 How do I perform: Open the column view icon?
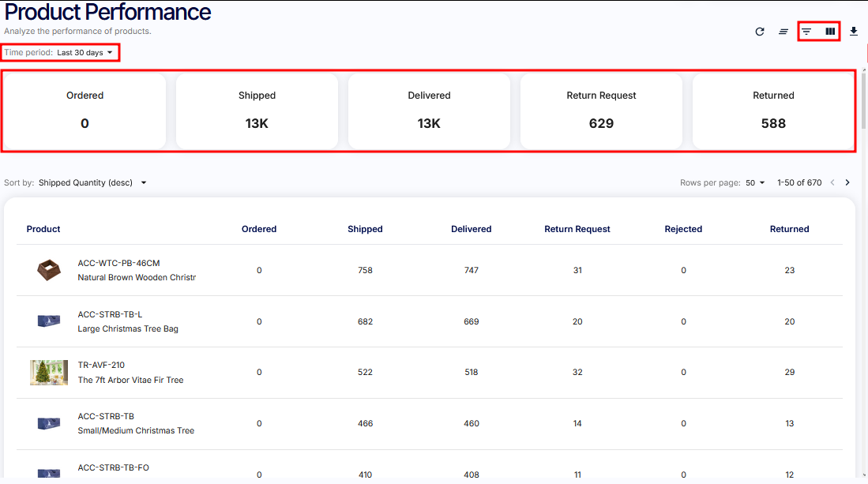[830, 32]
